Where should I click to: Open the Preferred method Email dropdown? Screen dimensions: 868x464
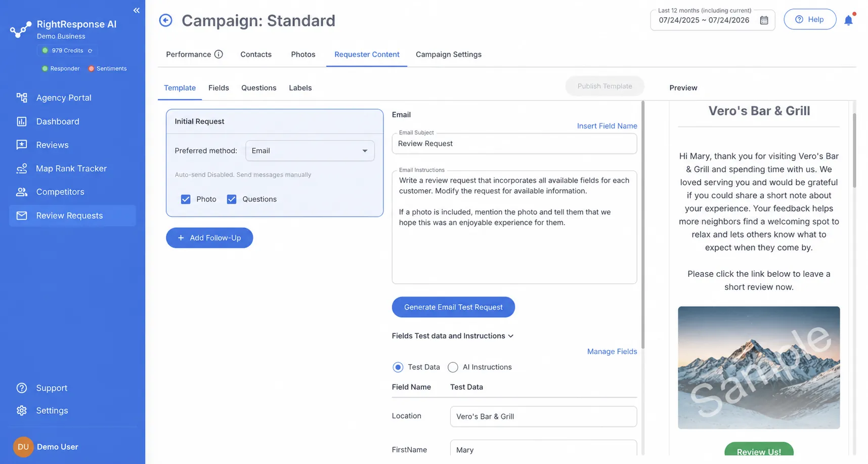point(310,151)
